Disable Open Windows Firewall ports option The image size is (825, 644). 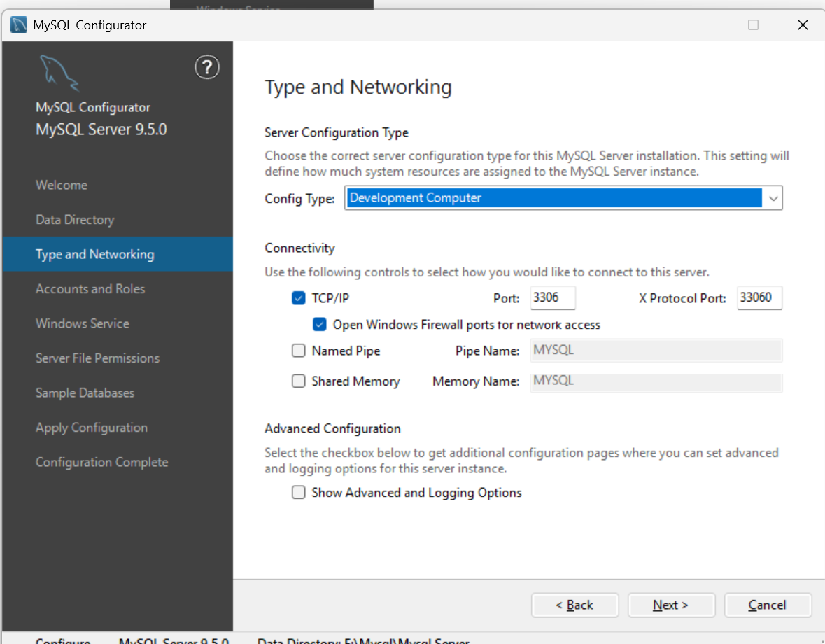pos(320,325)
